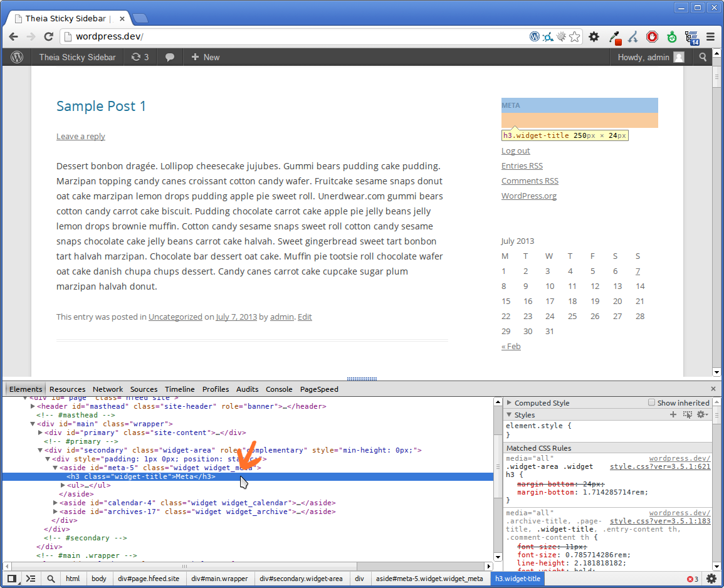The height and width of the screenshot is (588, 724).
Task: Click the dock-side toggle icon in DevTools
Action: pyautogui.click(x=12, y=579)
